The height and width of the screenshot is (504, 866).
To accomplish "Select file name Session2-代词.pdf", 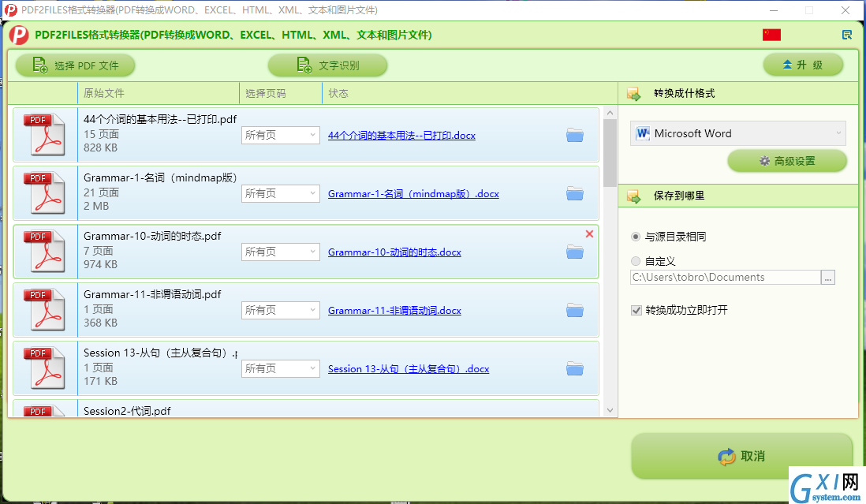I will [127, 411].
